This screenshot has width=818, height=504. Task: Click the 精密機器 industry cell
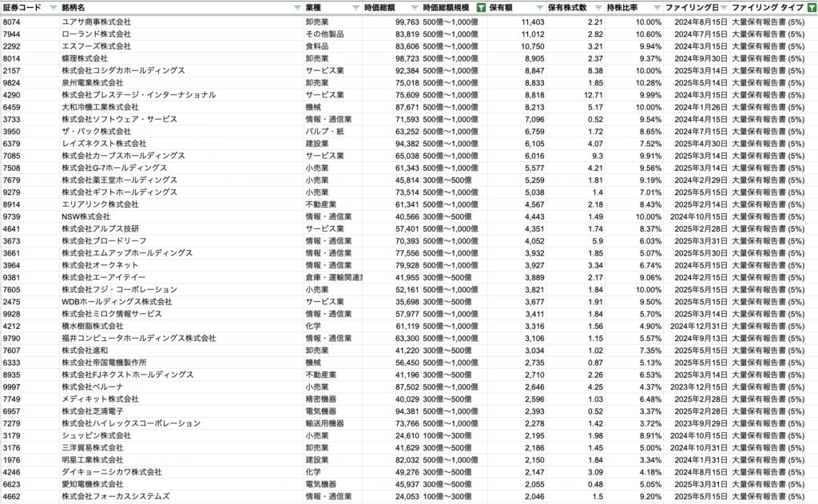coord(333,399)
